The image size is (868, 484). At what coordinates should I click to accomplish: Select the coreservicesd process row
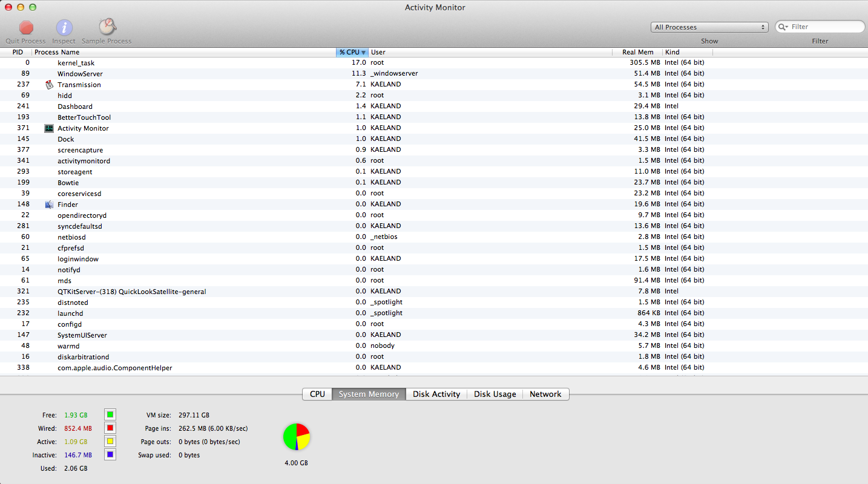pyautogui.click(x=434, y=194)
